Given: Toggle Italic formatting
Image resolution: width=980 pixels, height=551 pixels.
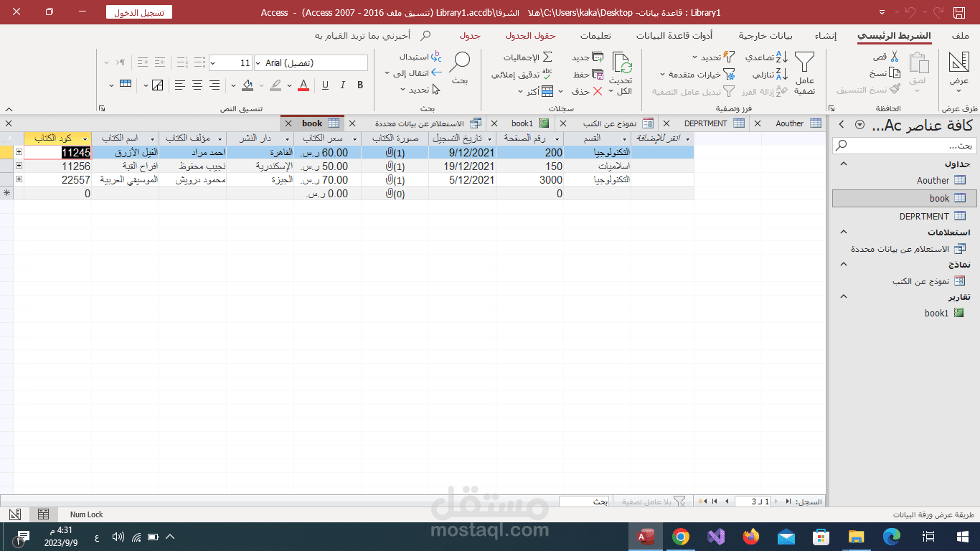Looking at the screenshot, I should (x=343, y=85).
